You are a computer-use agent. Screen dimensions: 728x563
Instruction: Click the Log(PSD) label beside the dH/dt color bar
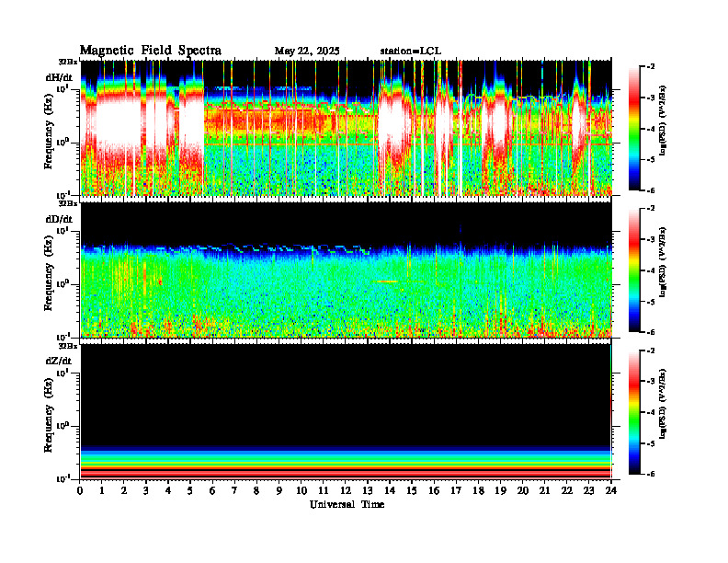pyautogui.click(x=663, y=121)
